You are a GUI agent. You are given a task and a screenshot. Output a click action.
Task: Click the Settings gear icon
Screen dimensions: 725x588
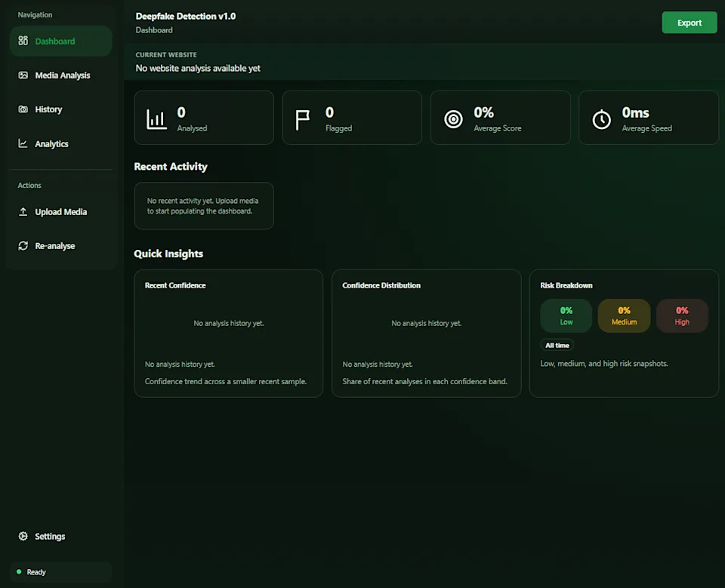tap(23, 536)
